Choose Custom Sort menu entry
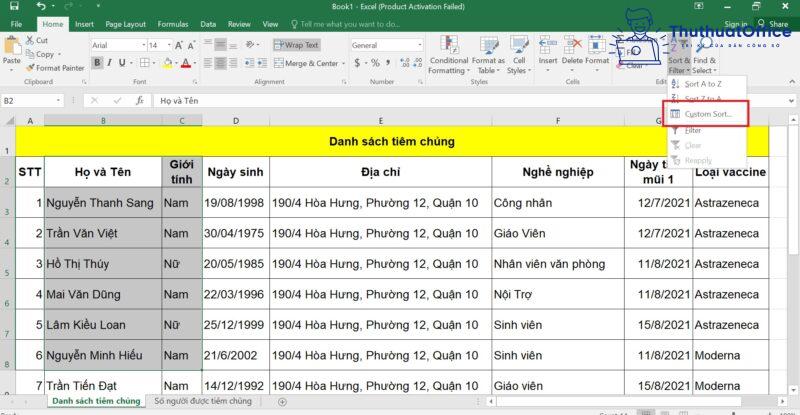This screenshot has width=800, height=415. [x=706, y=114]
